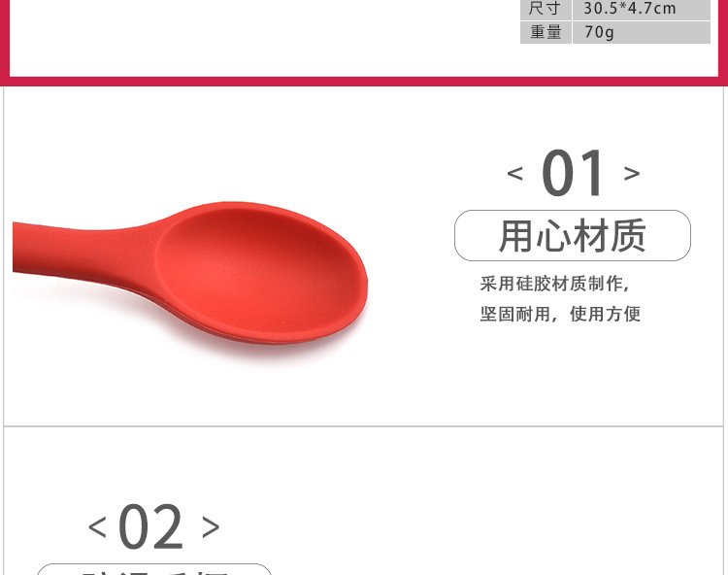Click the 70g weight value cell
Screen dimensions: 728x575
click(x=642, y=32)
